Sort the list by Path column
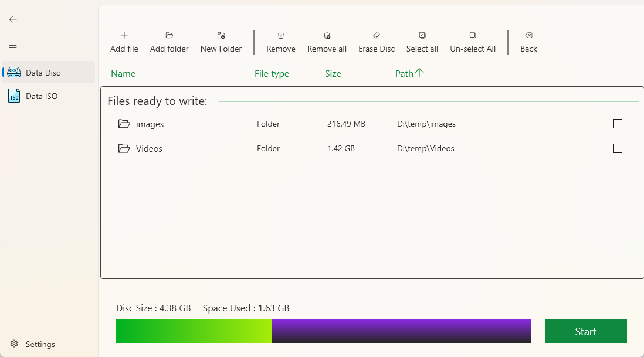Image resolution: width=644 pixels, height=357 pixels. pos(409,73)
